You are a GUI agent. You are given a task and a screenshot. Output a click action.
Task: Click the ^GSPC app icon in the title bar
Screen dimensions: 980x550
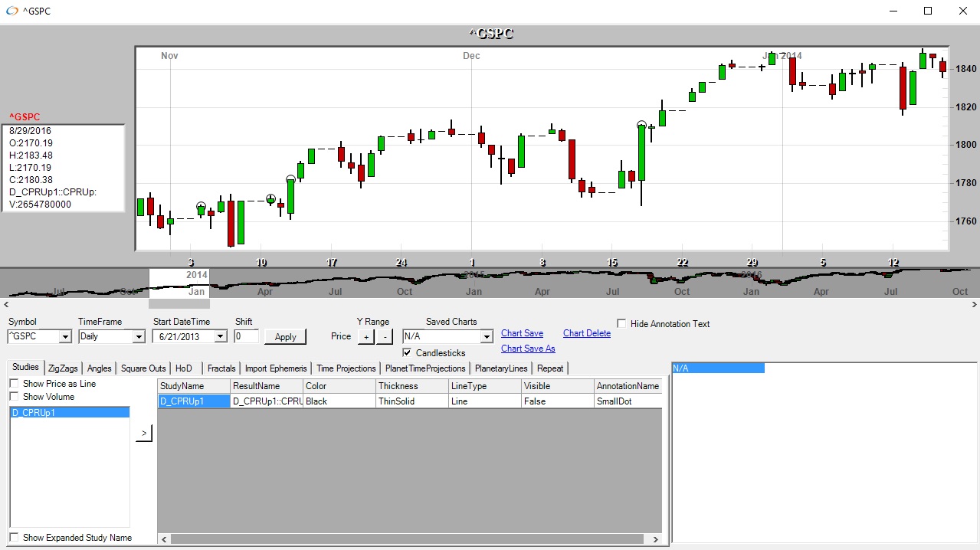(10, 11)
